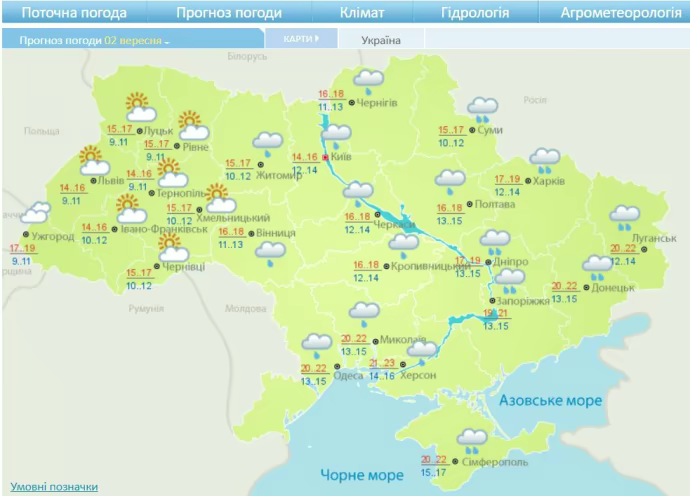Click the rain cloud icon above Чернігів
Screen dimensions: 690x496
370,79
